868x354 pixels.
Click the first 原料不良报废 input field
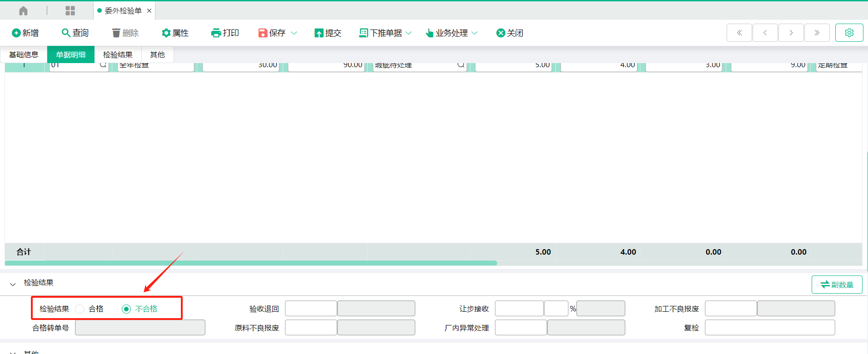pyautogui.click(x=311, y=328)
